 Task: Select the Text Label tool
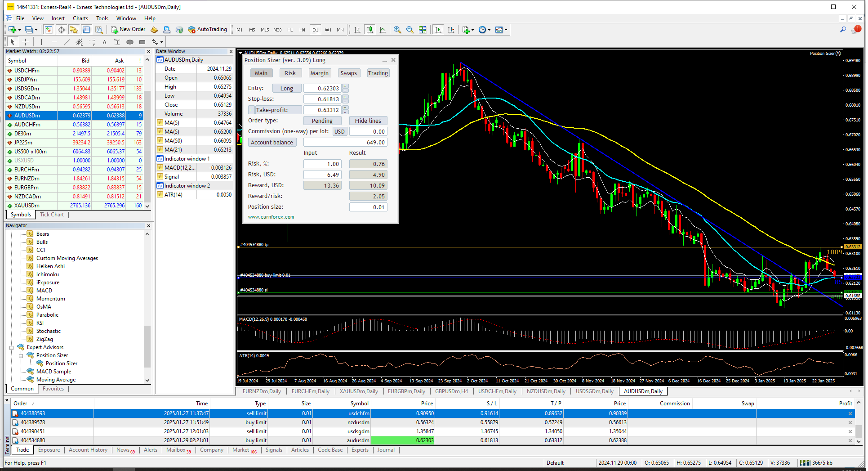pyautogui.click(x=117, y=42)
